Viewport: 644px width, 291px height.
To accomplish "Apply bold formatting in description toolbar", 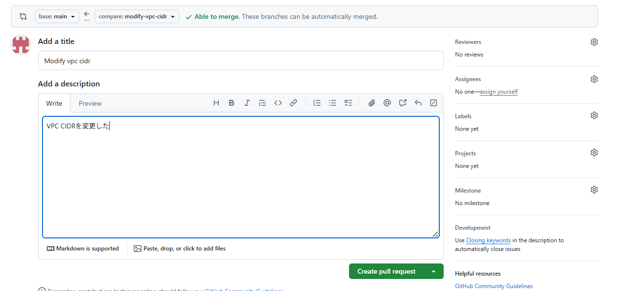I will point(232,103).
